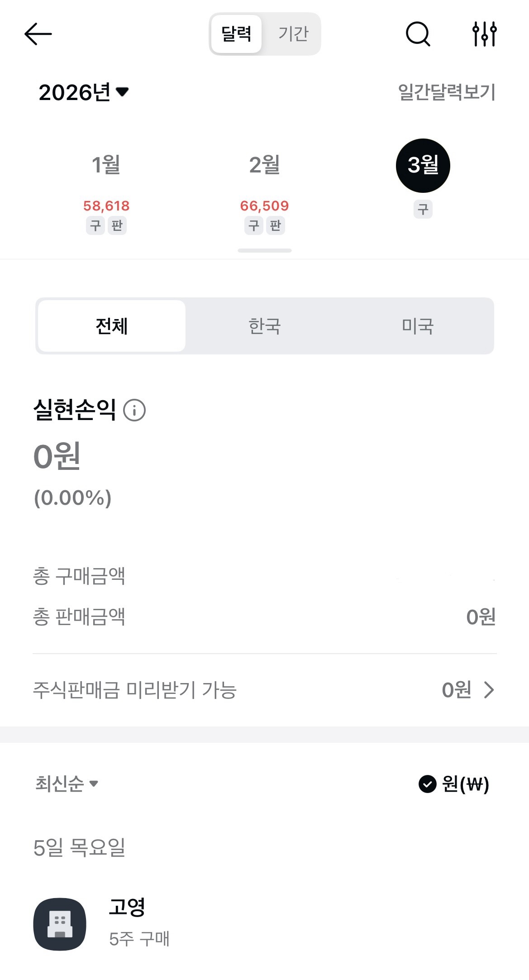This screenshot has width=529, height=980.
Task: Open 일간달력보기 daily calendar link
Action: 447,92
